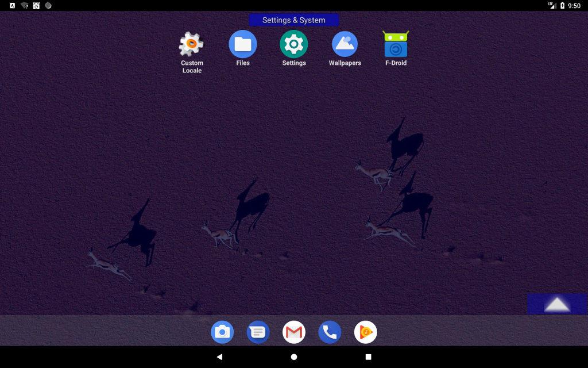The width and height of the screenshot is (588, 368).
Task: Tap the battery icon in status bar
Action: pos(562,6)
